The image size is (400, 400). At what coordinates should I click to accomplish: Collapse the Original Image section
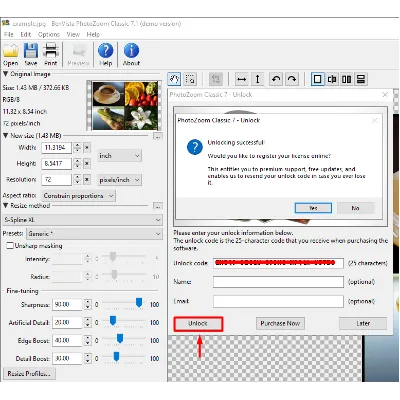tap(6, 74)
